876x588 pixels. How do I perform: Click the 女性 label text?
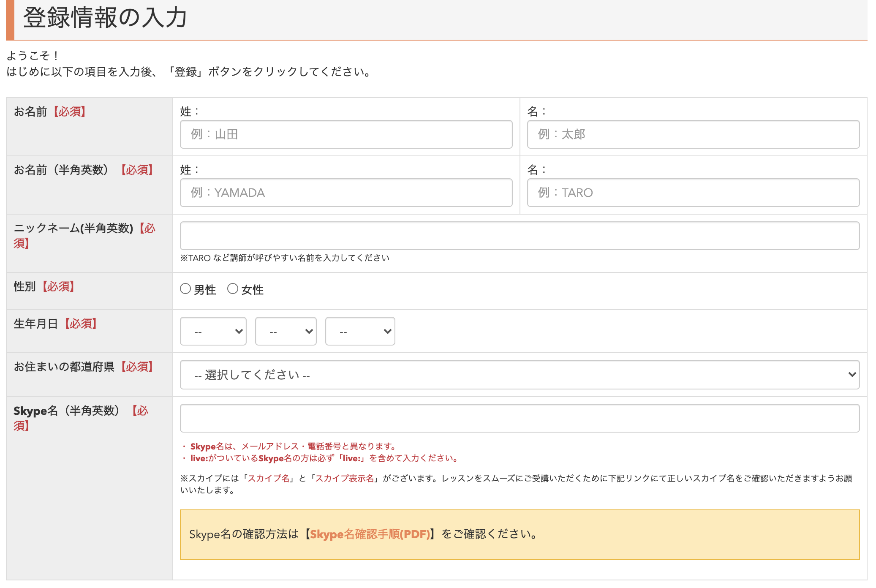253,290
